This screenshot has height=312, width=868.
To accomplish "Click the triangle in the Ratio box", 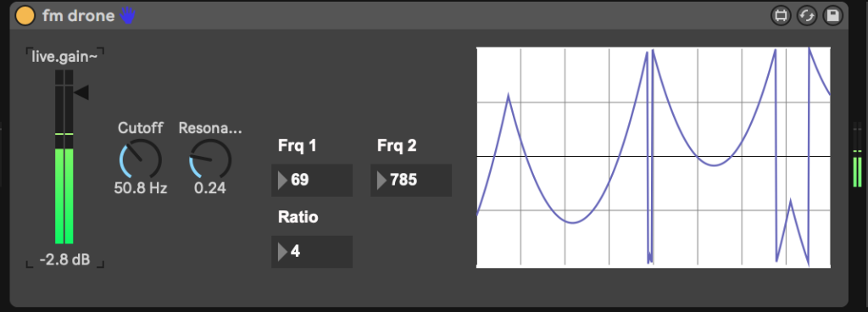I will [282, 252].
